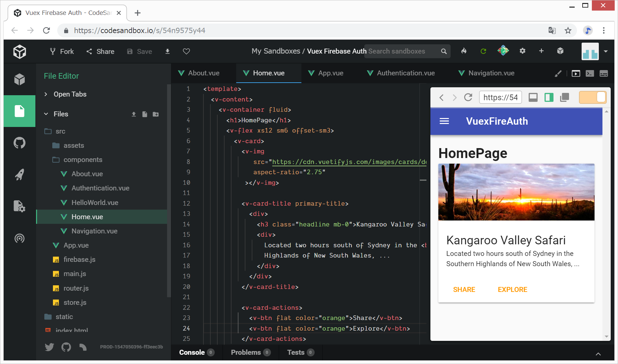
Task: Open the GitHub panel in the sidebar
Action: [x=20, y=143]
